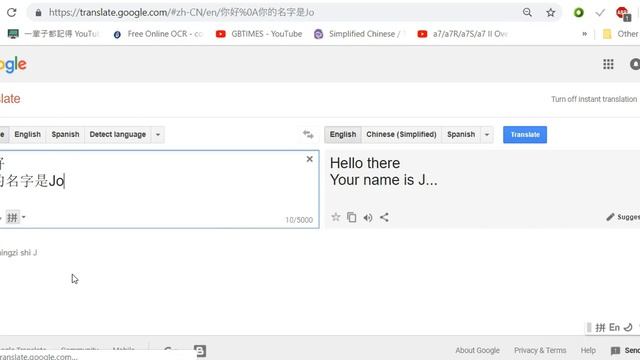
Task: Select Spanish as source language
Action: coord(65,134)
